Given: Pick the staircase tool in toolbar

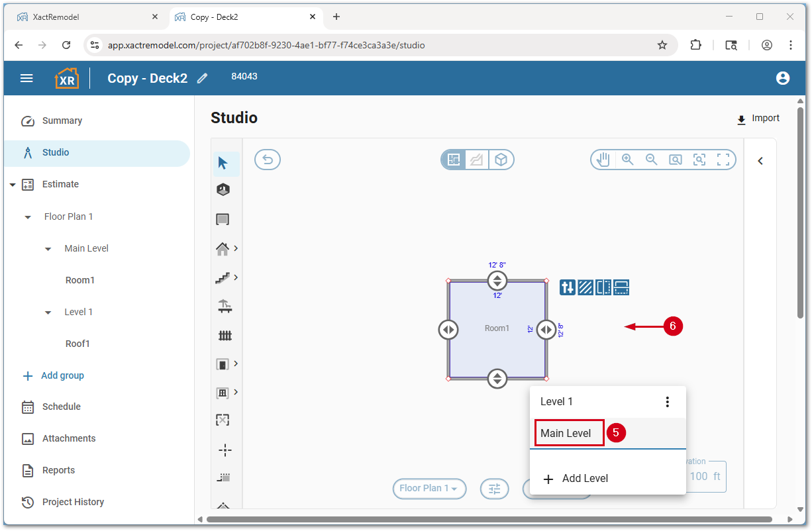Looking at the screenshot, I should 223,278.
